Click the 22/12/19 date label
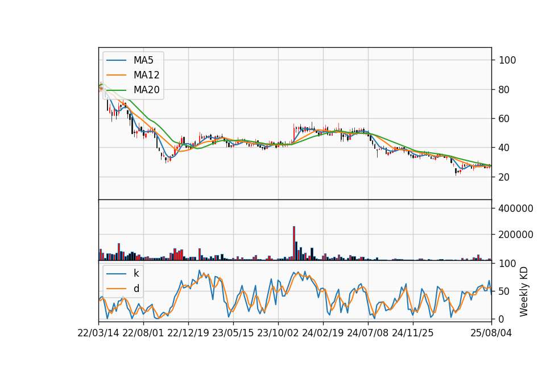The height and width of the screenshot is (392, 546). 188,333
